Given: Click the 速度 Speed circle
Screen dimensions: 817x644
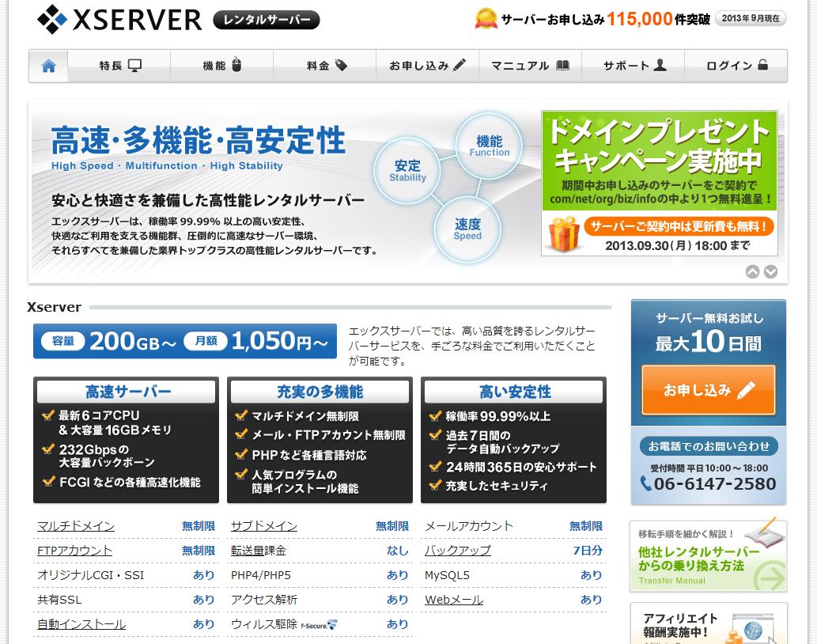Looking at the screenshot, I should pos(467,229).
